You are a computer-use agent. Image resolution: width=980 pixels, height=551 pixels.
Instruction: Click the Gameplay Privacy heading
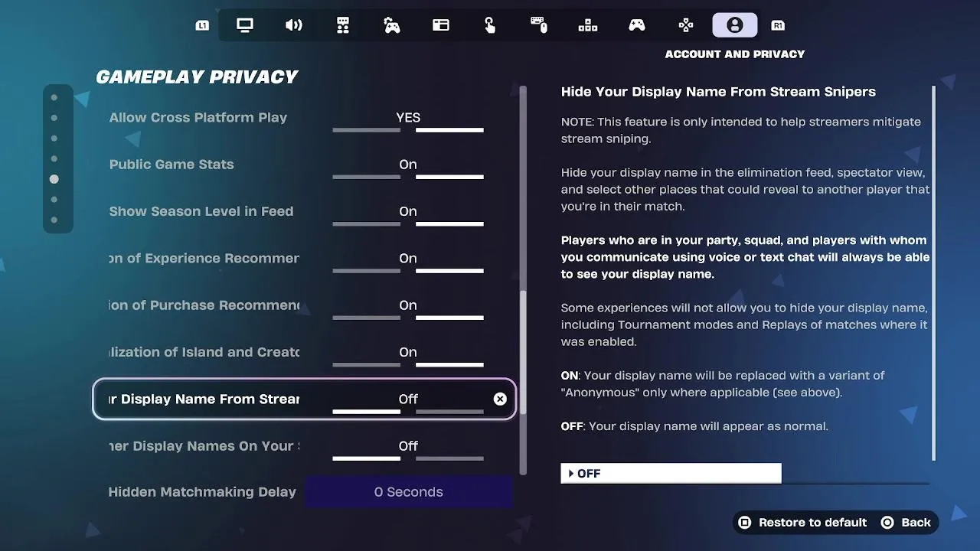pyautogui.click(x=197, y=77)
